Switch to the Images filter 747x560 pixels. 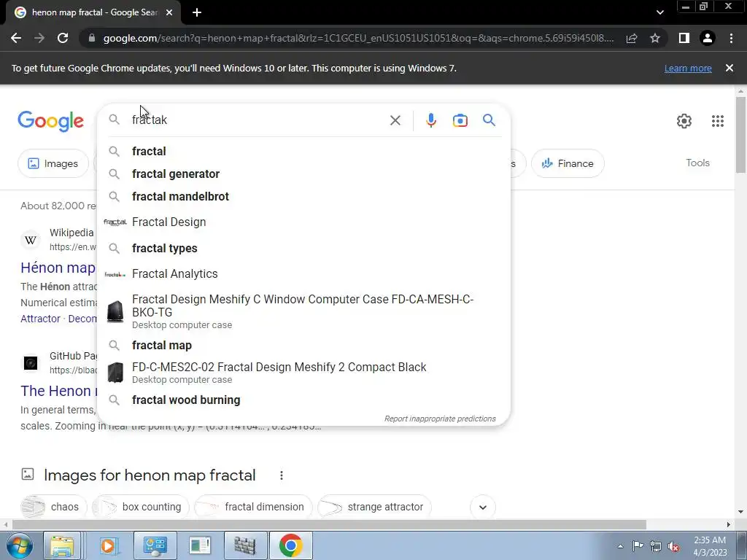(x=53, y=163)
